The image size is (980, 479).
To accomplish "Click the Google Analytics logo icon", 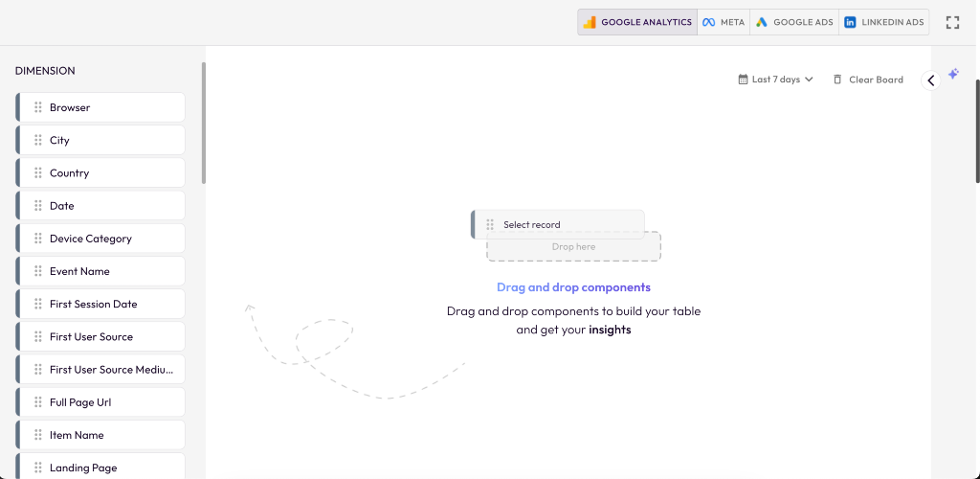I will coord(590,22).
